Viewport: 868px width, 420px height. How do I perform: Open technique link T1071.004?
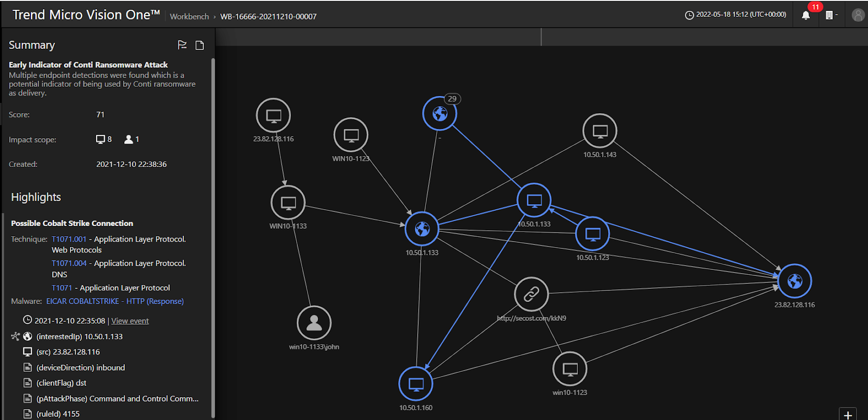tap(69, 263)
